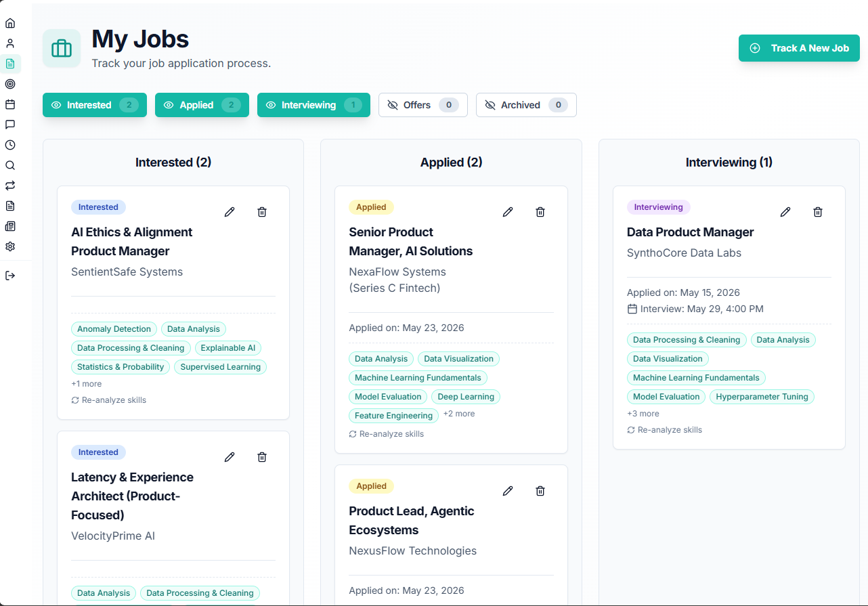Open the clock history icon in sidebar
The height and width of the screenshot is (606, 868).
click(x=10, y=145)
